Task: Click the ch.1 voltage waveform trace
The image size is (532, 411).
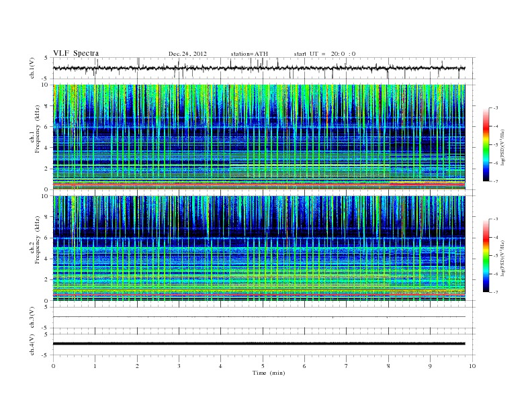Action: tap(259, 68)
